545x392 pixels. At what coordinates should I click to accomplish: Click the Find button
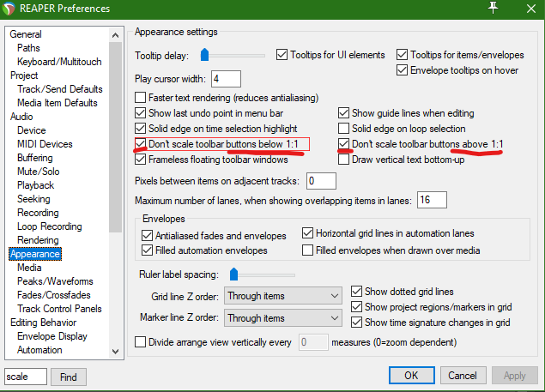coord(69,377)
